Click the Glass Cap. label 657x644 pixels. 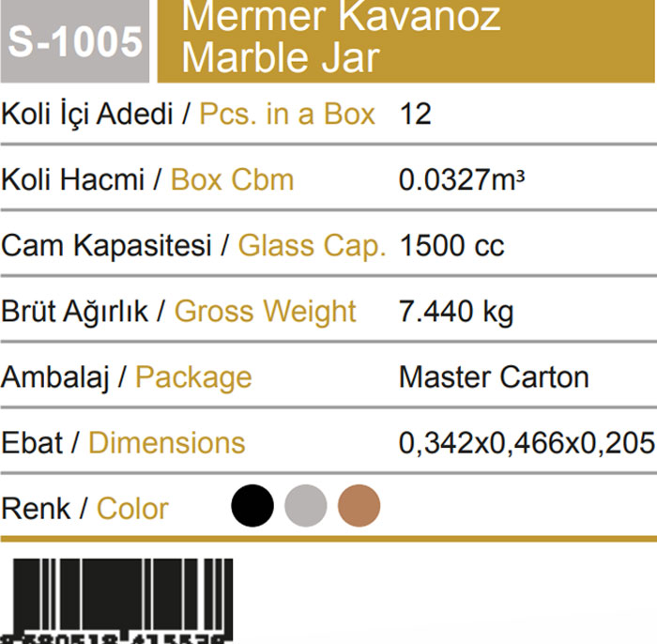[312, 246]
